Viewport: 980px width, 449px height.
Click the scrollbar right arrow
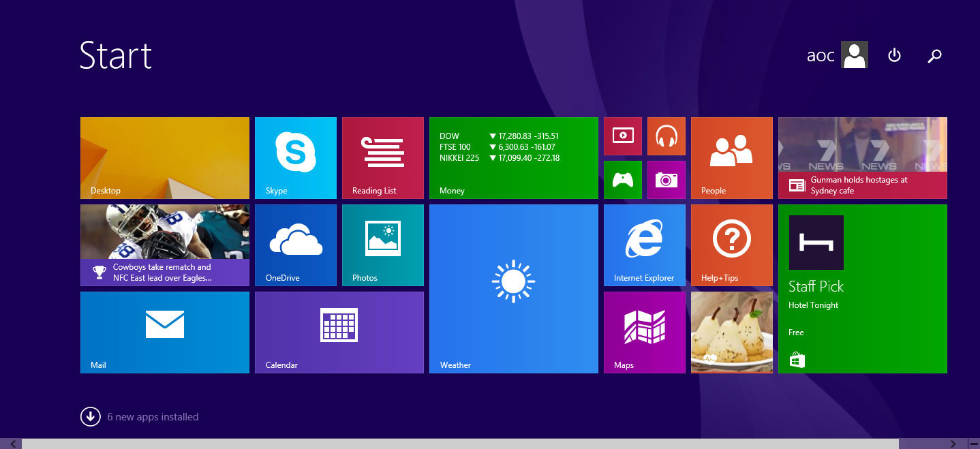tap(953, 444)
